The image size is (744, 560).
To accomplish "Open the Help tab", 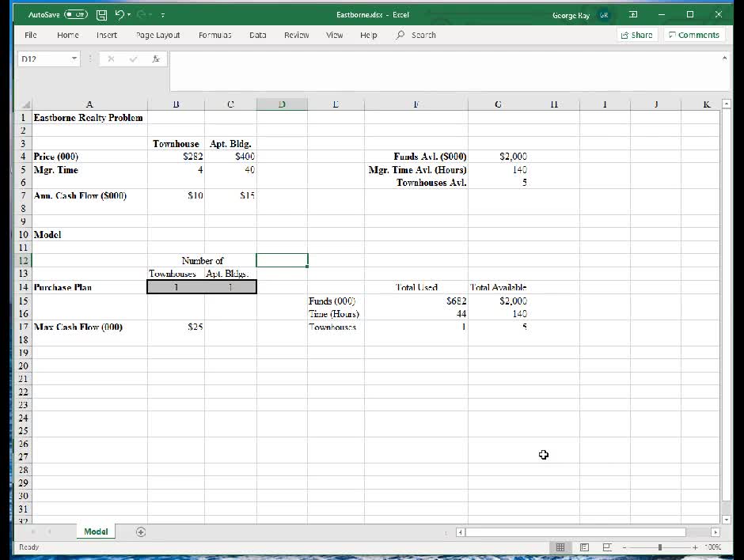I will [368, 35].
